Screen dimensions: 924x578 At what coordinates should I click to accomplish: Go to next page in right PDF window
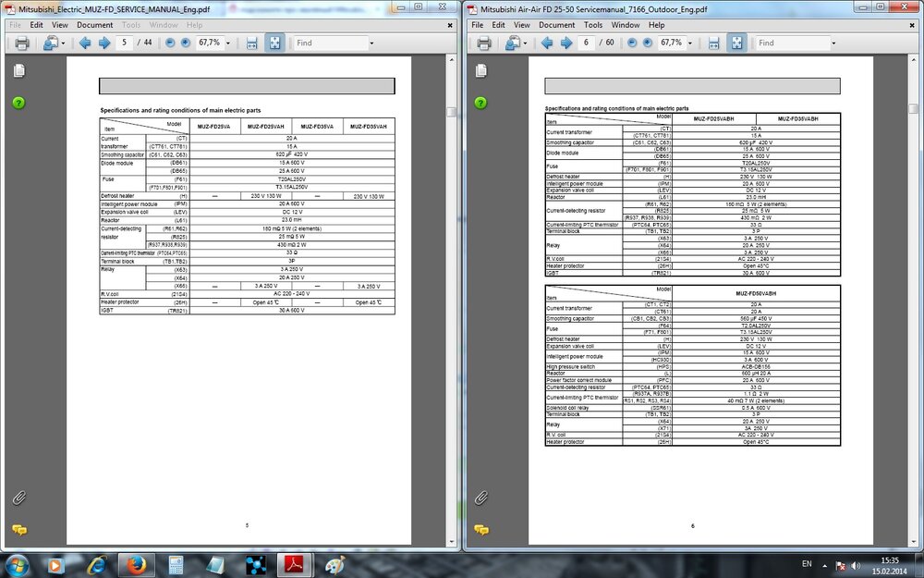coord(566,43)
